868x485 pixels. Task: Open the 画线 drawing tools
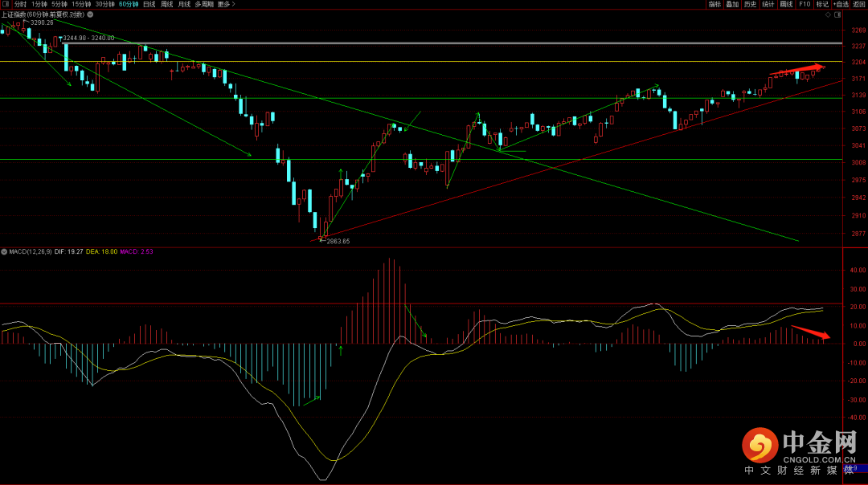786,4
